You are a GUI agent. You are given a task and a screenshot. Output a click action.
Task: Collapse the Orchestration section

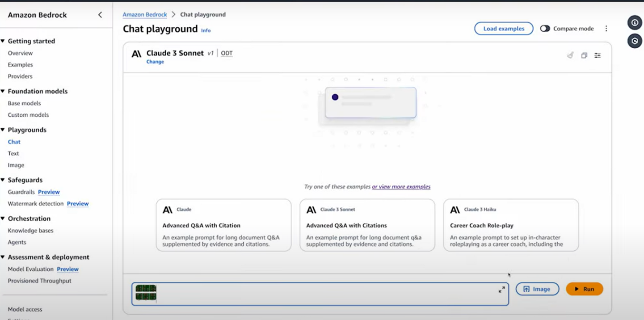click(3, 219)
